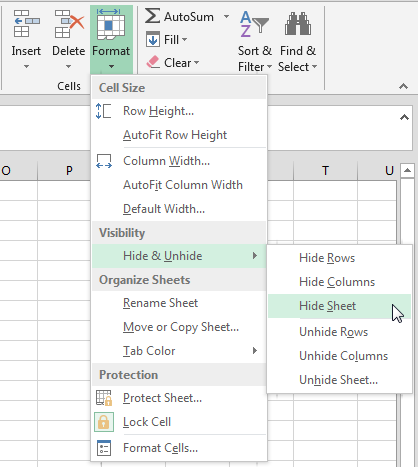This screenshot has height=467, width=418.
Task: Click the Delete cells icon
Action: pyautogui.click(x=69, y=23)
